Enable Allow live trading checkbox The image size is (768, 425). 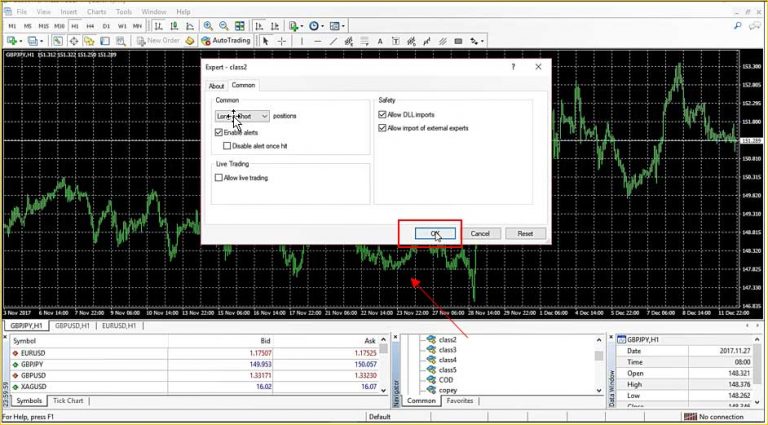pos(218,178)
